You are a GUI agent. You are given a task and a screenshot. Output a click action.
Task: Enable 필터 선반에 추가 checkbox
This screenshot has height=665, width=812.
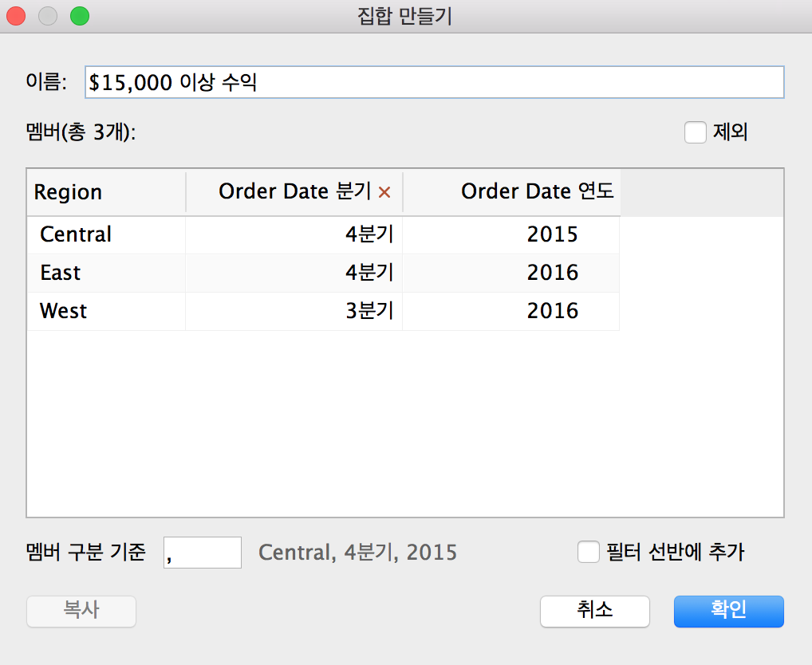tap(589, 552)
